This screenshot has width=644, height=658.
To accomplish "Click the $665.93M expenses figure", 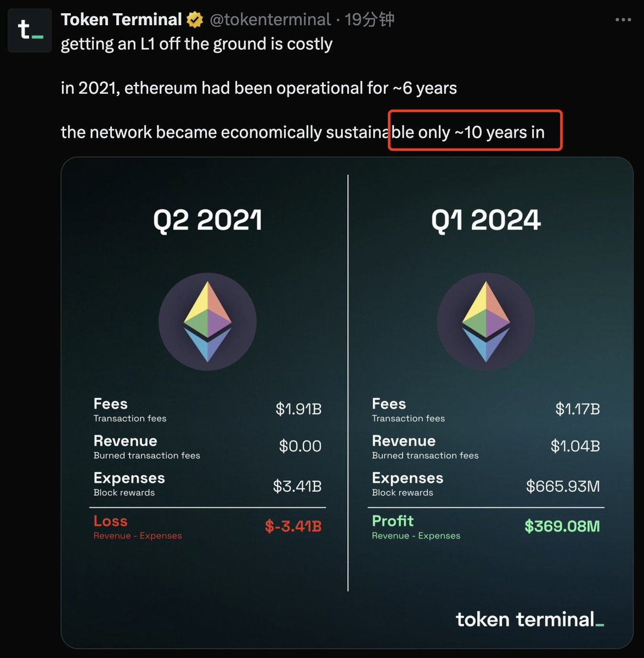I will click(563, 486).
